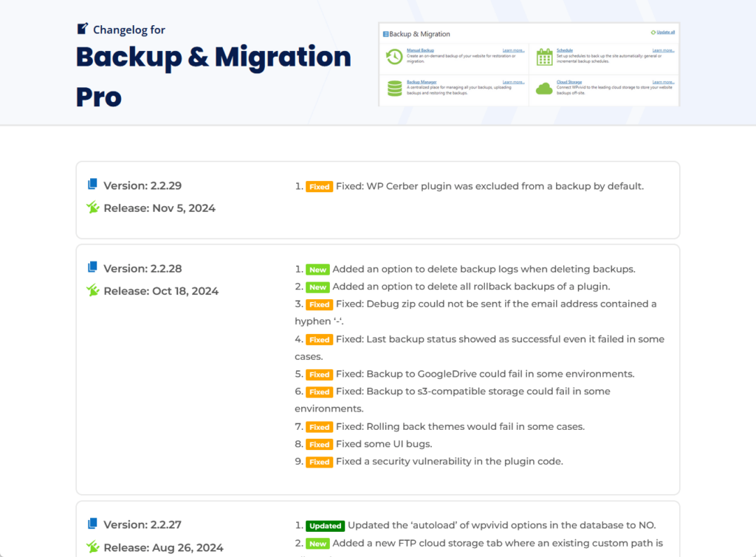Screen dimensions: 756x557
Task: Click the Fixed badge for GoogleDrive backup entry
Action: click(x=319, y=375)
